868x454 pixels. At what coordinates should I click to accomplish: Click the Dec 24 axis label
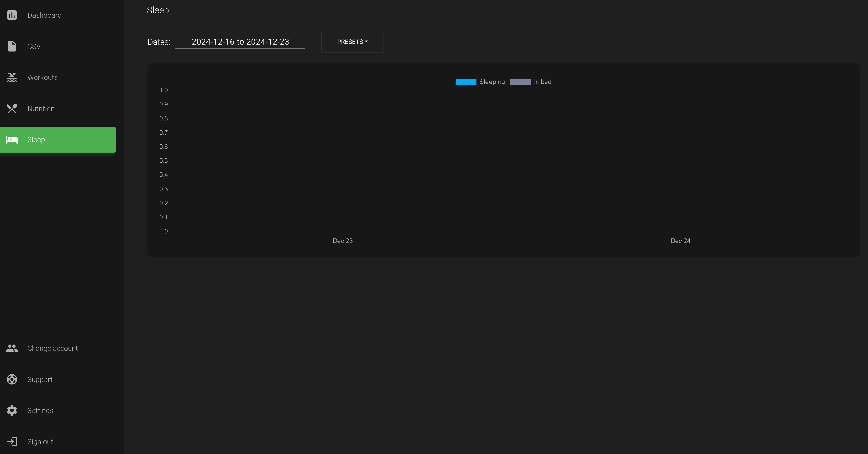click(680, 241)
